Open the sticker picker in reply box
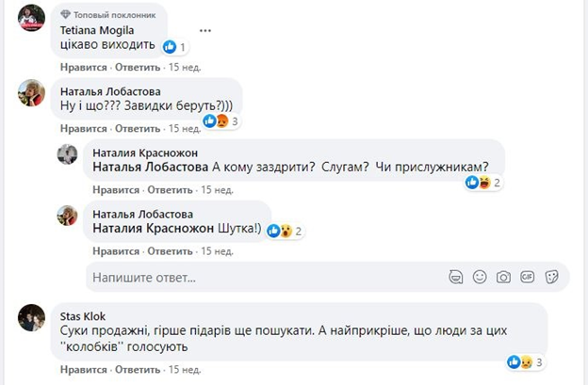Screen dimensions: 588x385 click(552, 277)
